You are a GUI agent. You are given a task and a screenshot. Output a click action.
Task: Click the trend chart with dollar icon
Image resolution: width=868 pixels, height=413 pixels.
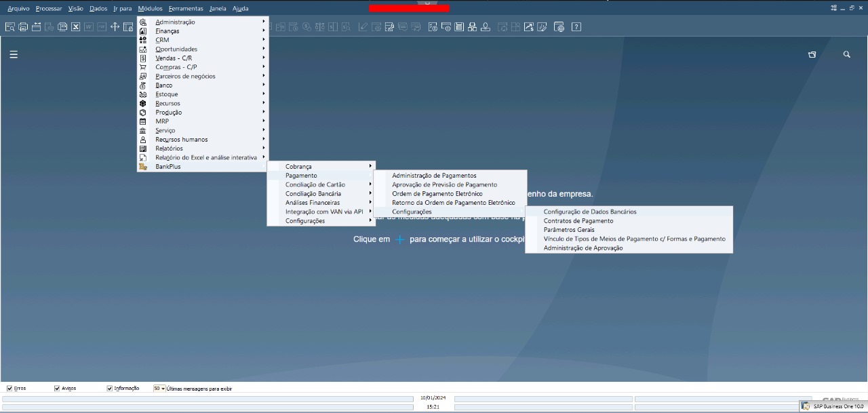pyautogui.click(x=529, y=27)
